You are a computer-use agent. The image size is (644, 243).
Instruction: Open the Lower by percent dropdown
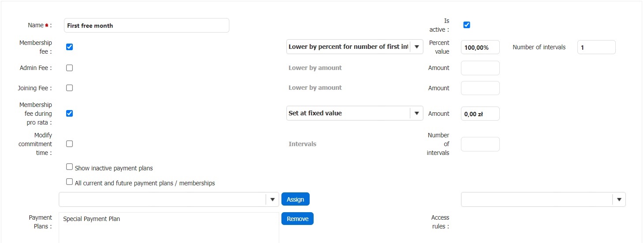[416, 47]
